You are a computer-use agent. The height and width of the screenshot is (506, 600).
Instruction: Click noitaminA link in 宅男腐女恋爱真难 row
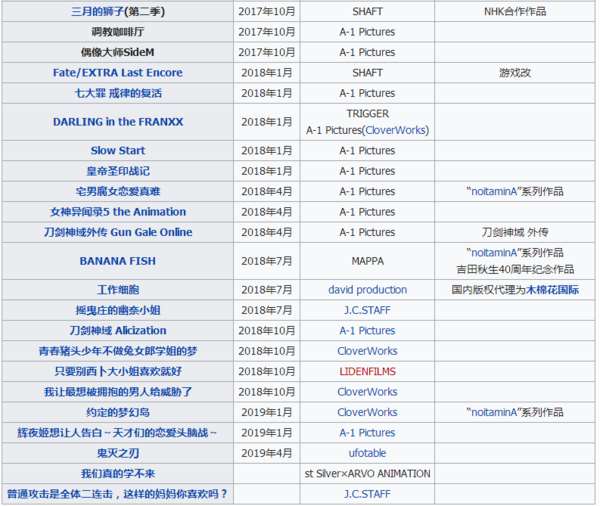tap(494, 191)
